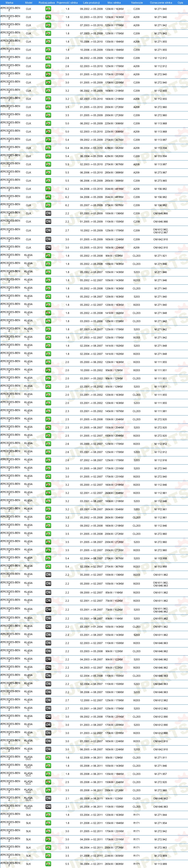Click the petrol icon in CLK C209 M 272.940 row
Viewport: 188px width, 868px height.
pos(48,83)
